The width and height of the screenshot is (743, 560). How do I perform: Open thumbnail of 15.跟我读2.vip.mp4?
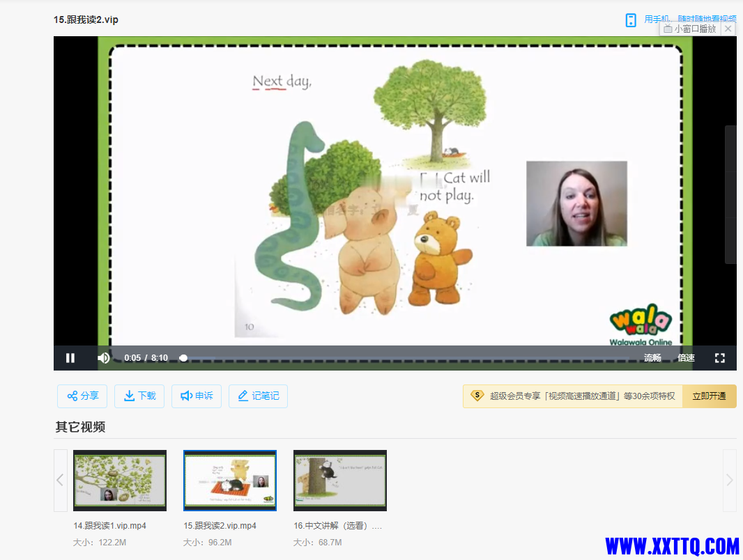[x=230, y=481]
